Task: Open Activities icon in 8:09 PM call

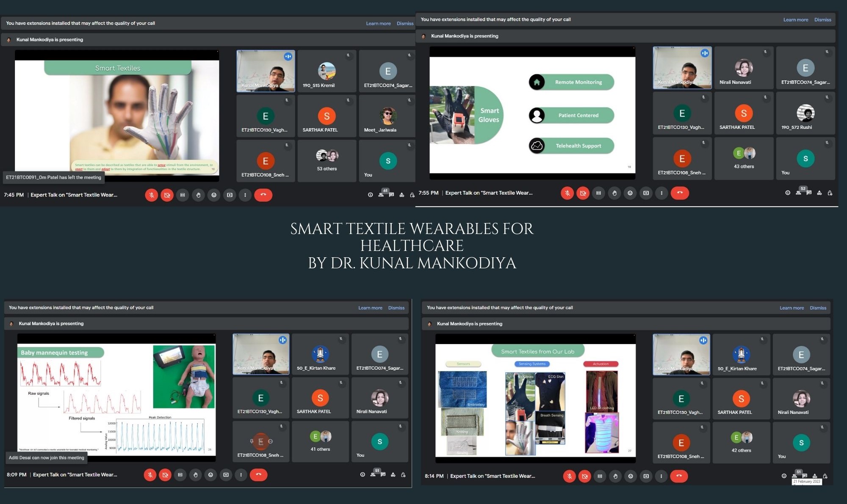Action: click(x=393, y=475)
